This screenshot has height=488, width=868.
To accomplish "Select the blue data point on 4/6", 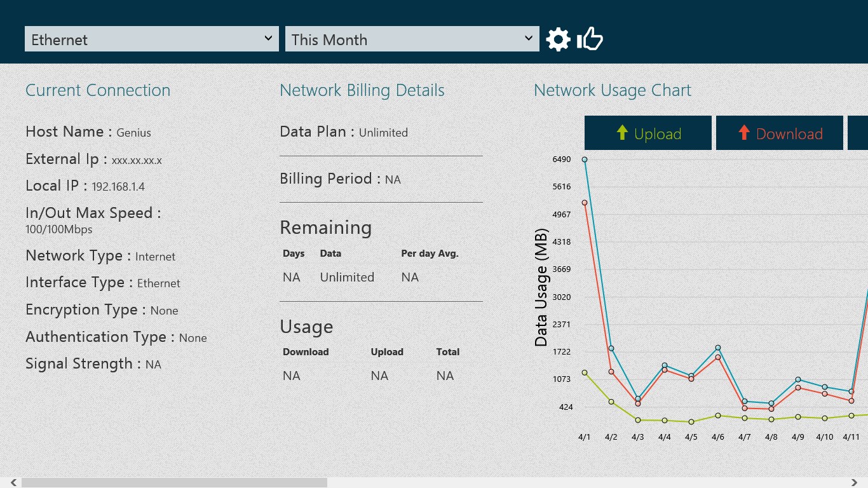I will (718, 348).
